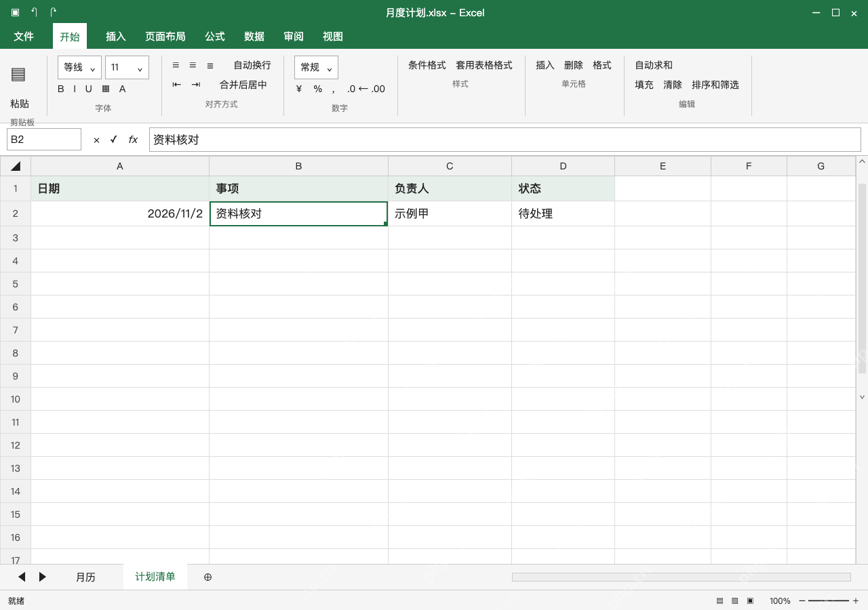Click 自动求和 AutoSum

coord(654,65)
